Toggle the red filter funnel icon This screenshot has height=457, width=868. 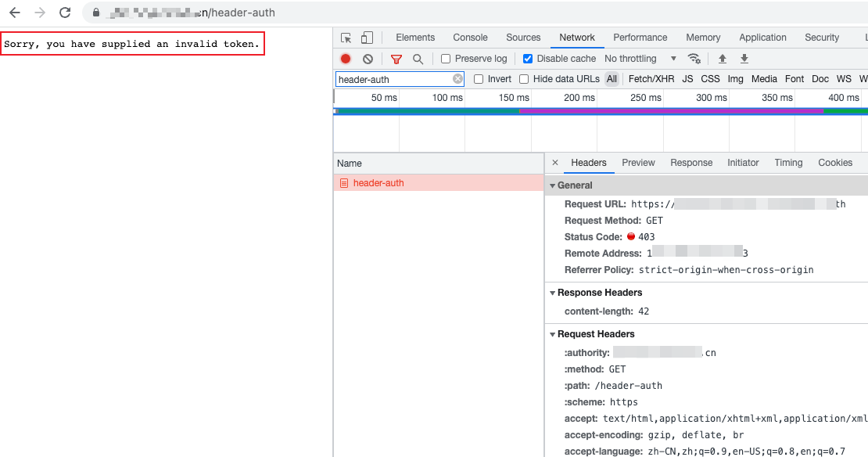[x=396, y=59]
